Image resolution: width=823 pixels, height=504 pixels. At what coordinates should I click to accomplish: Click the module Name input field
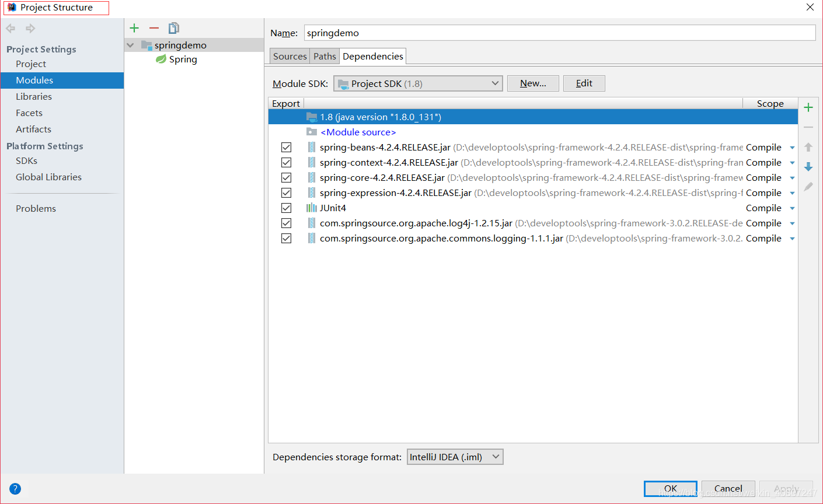point(560,33)
